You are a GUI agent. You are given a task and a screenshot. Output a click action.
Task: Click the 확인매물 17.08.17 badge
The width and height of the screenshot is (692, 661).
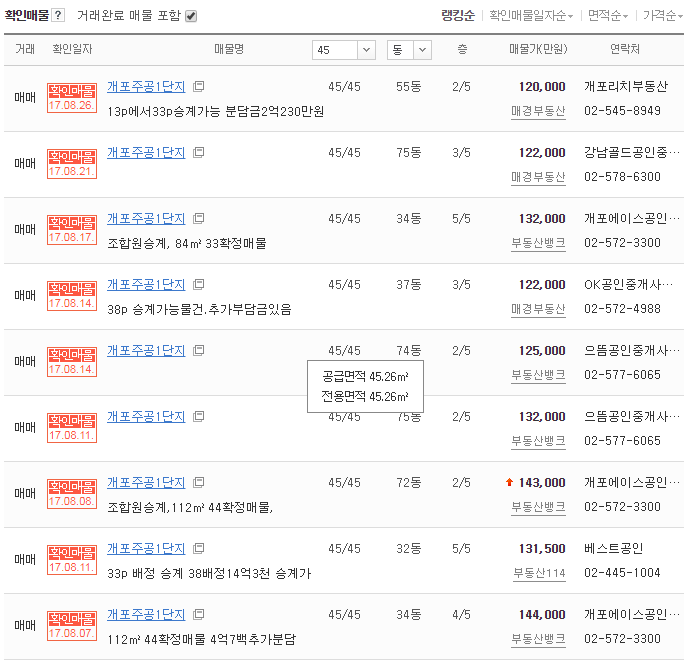72,230
